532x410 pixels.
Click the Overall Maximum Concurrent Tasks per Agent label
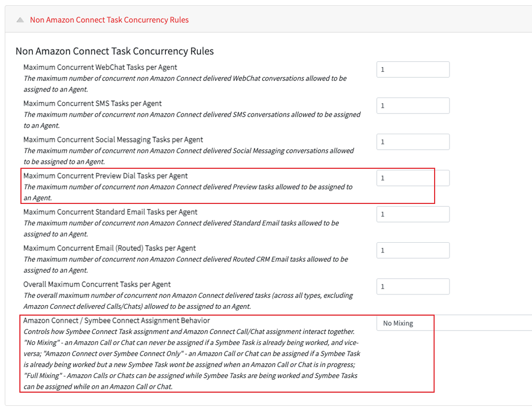pos(97,284)
